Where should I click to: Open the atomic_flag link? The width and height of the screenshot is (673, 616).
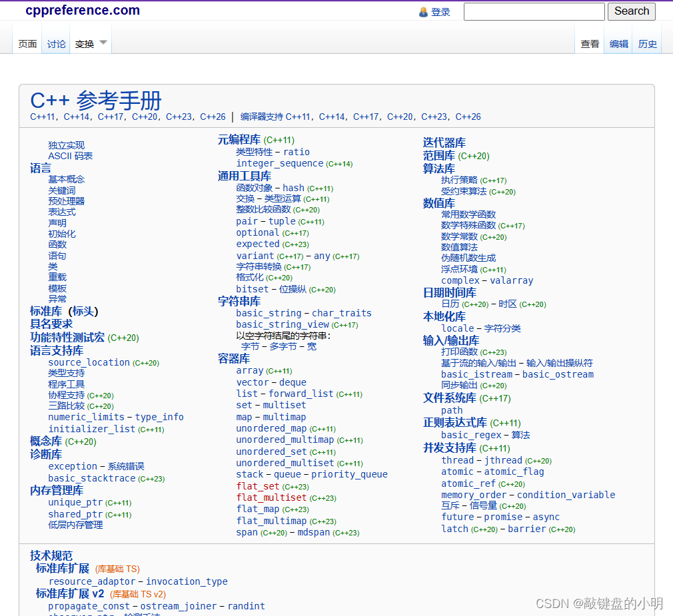pyautogui.click(x=514, y=472)
